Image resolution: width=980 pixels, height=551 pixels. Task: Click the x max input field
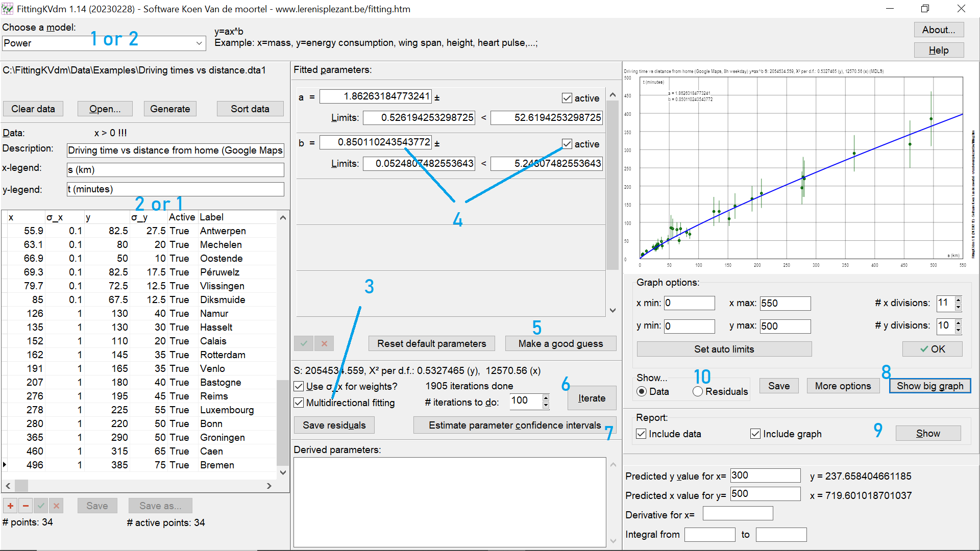pyautogui.click(x=785, y=303)
